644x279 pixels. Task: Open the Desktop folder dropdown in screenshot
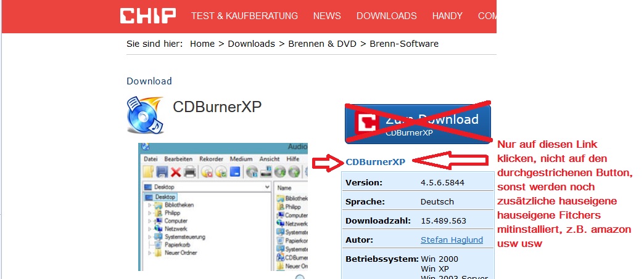pos(267,187)
